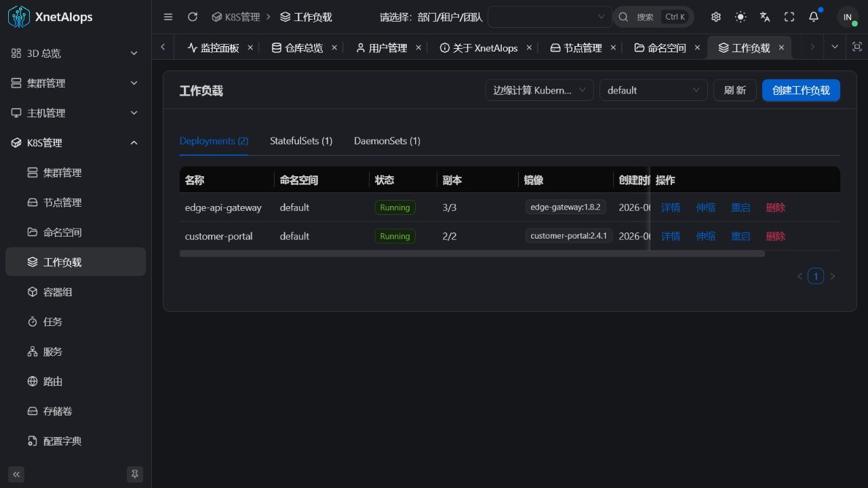Image resolution: width=868 pixels, height=488 pixels.
Task: Expand the 3D 总览 sidebar menu
Action: pos(75,53)
